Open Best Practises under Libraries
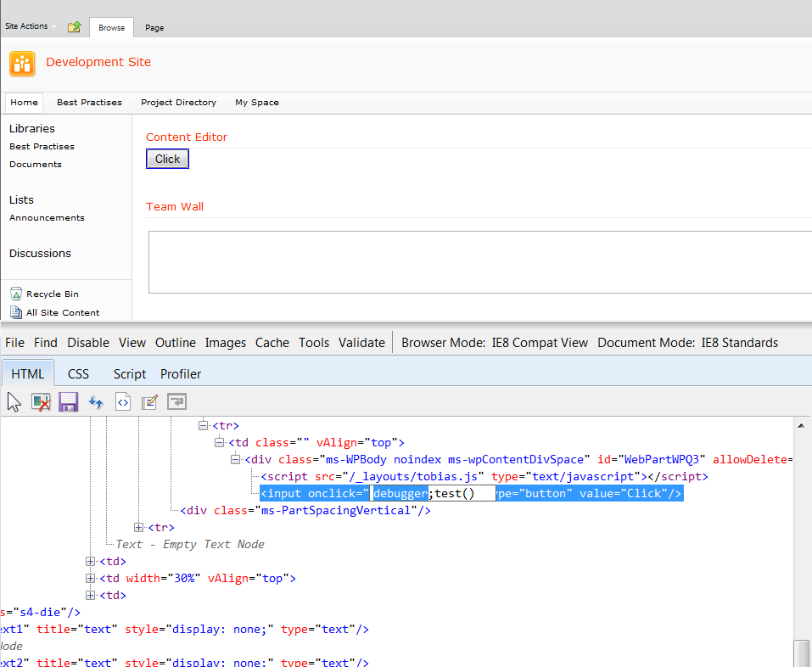Viewport: 812px width, 667px height. 42,146
